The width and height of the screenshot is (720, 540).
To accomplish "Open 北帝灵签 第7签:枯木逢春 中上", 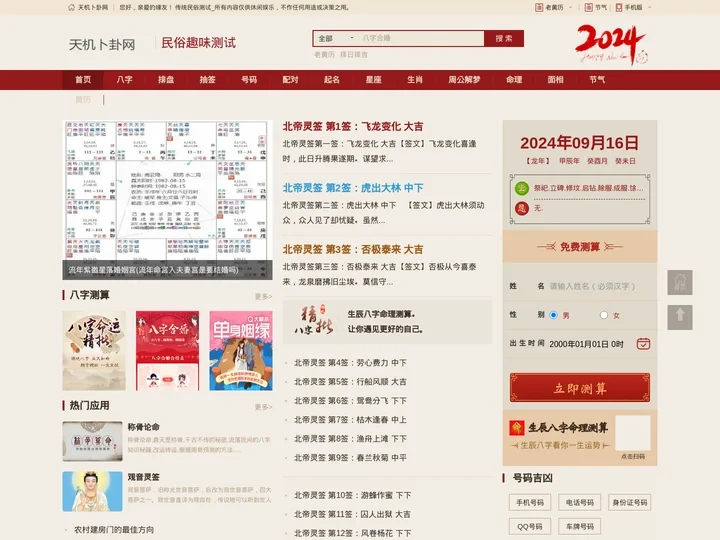I will click(x=350, y=420).
